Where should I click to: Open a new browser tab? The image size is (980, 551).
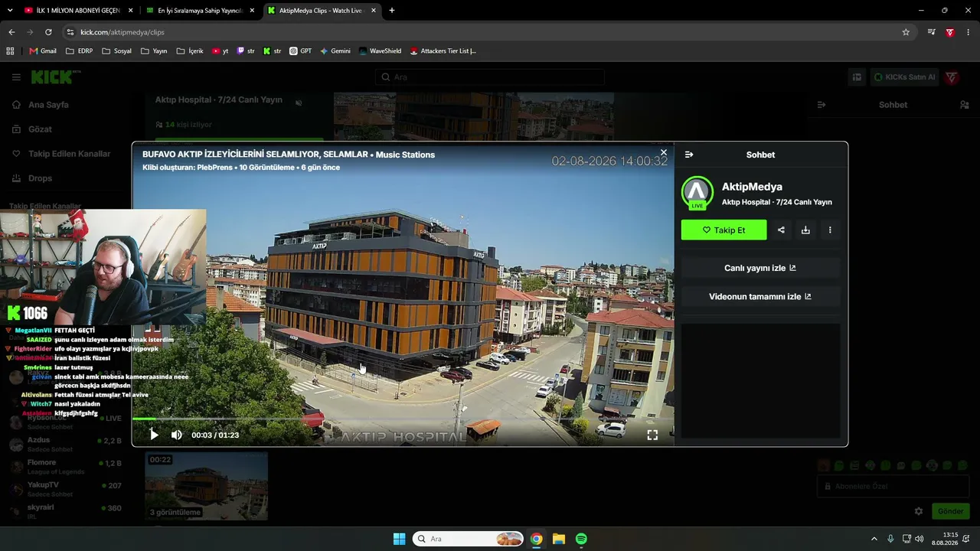coord(392,11)
